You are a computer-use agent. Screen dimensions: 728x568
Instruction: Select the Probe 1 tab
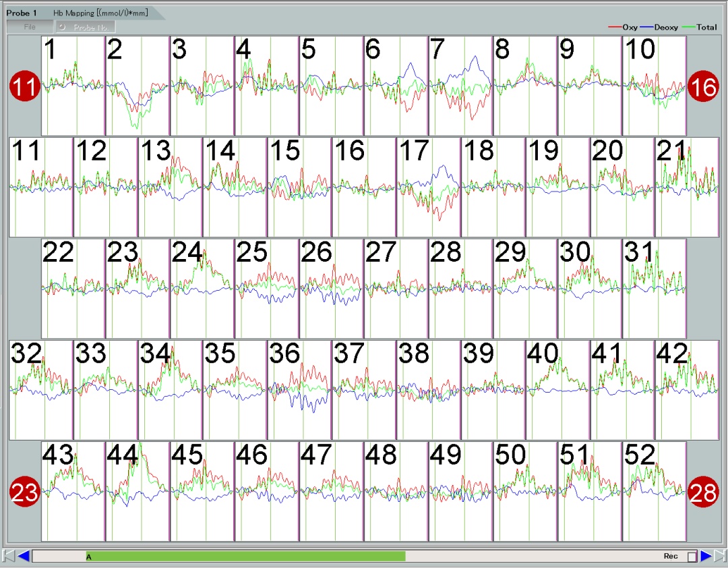click(22, 13)
